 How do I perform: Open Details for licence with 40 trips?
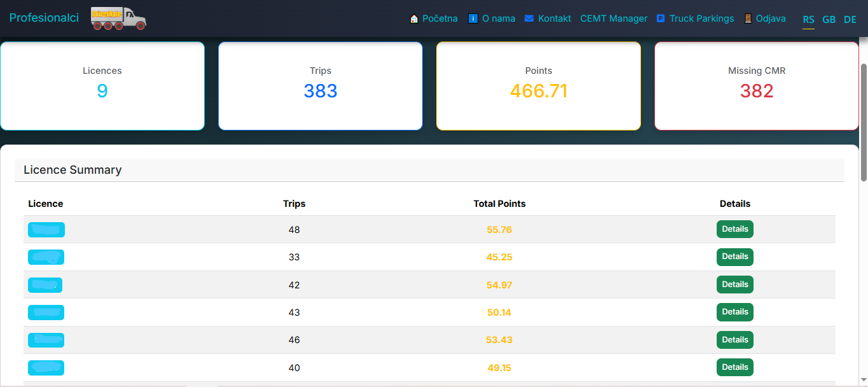pyautogui.click(x=735, y=367)
